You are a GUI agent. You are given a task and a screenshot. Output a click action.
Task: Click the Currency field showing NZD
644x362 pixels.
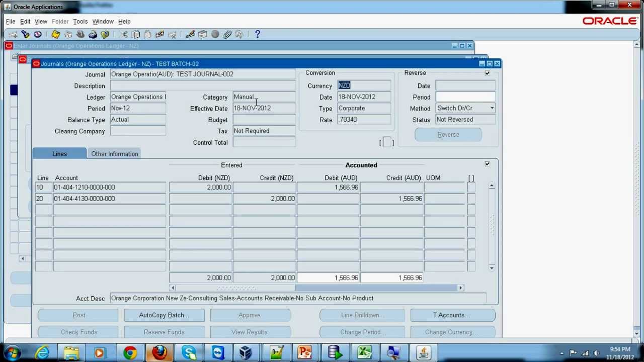364,85
